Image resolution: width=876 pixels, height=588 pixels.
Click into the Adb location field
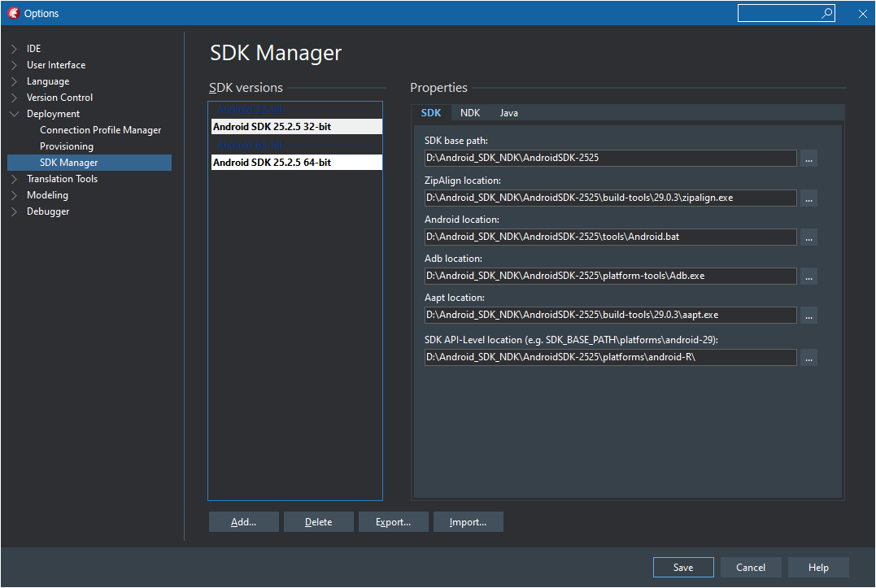pyautogui.click(x=611, y=276)
